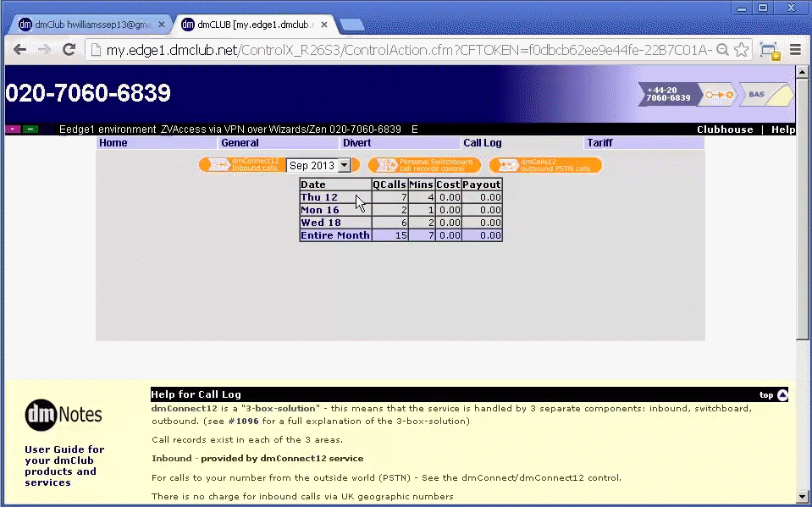Open the Tariff menu tab

point(644,143)
